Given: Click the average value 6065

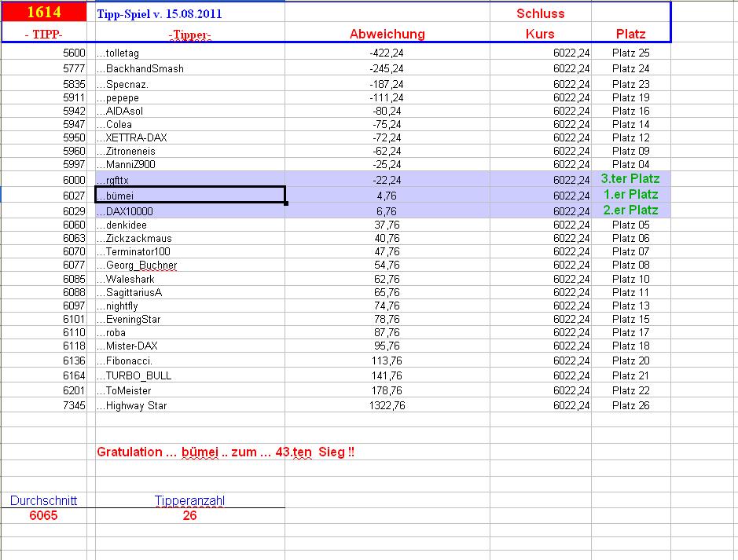Looking at the screenshot, I should pos(43,514).
